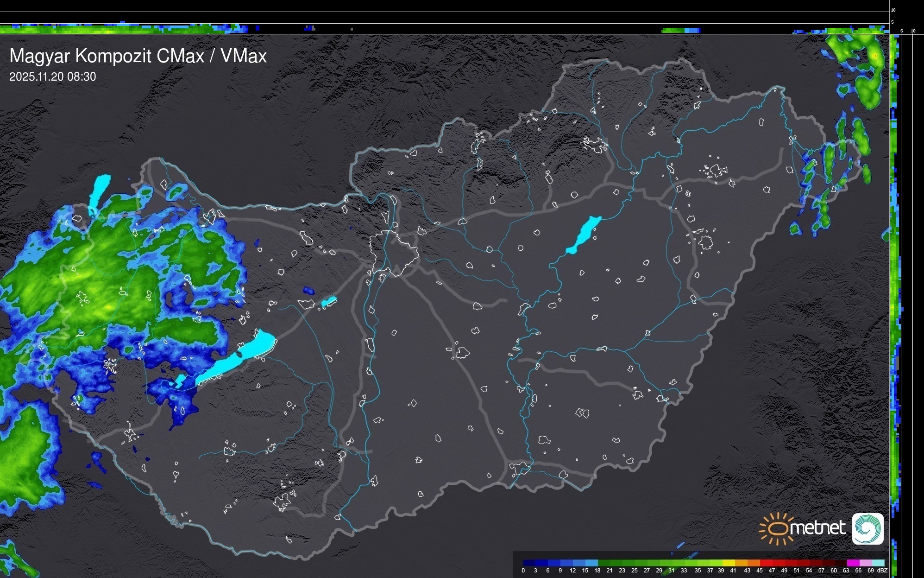
Task: Click the Magyar Kompozit CMax / VMax title
Action: click(x=138, y=56)
